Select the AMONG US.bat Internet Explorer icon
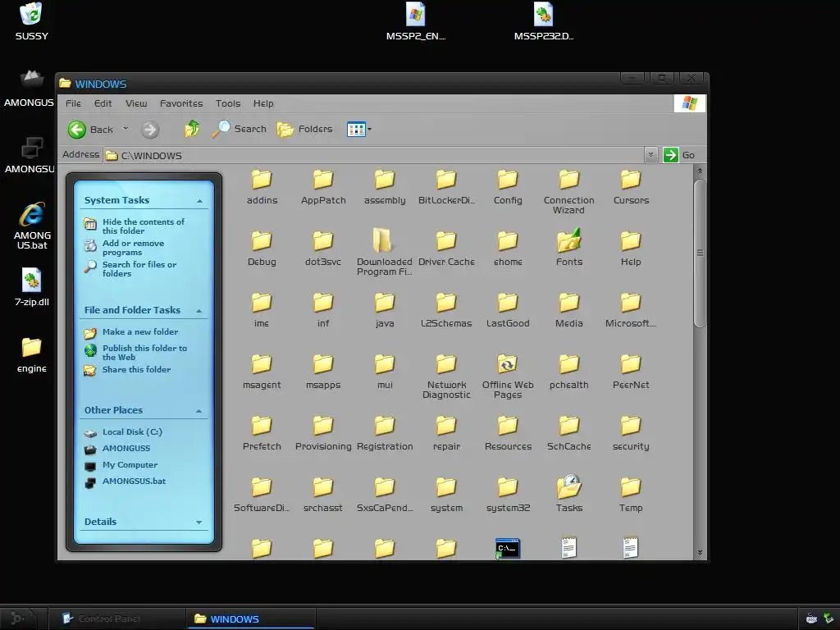The image size is (840, 630). pyautogui.click(x=32, y=226)
